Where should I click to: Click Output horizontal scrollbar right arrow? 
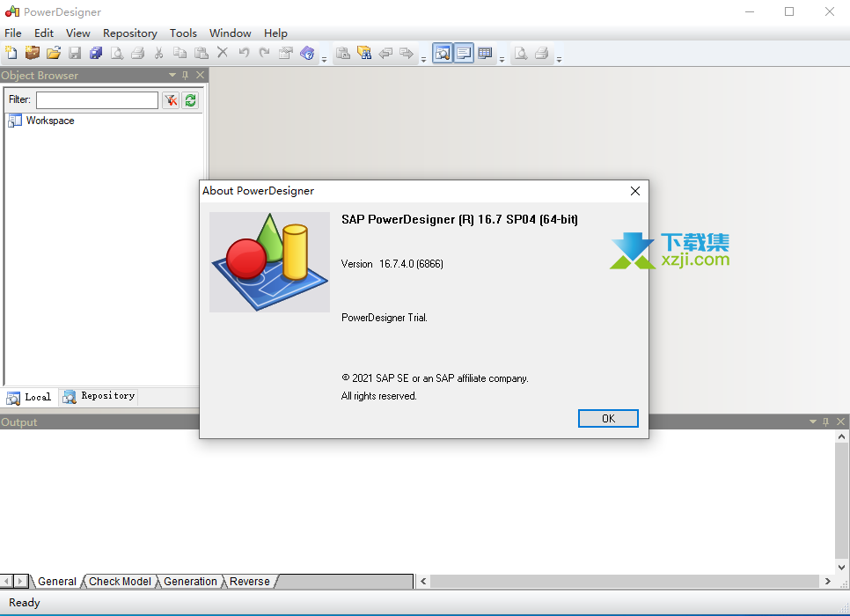(828, 582)
